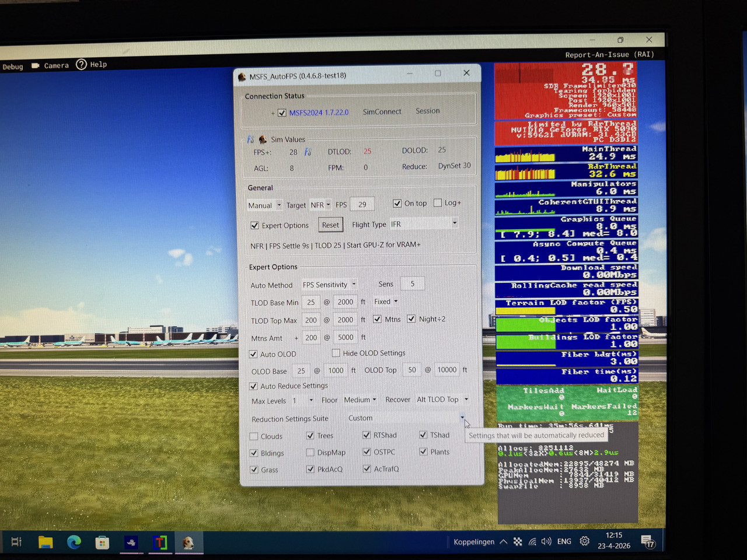Toggle the TShad checkbox
The width and height of the screenshot is (747, 560).
tap(423, 435)
